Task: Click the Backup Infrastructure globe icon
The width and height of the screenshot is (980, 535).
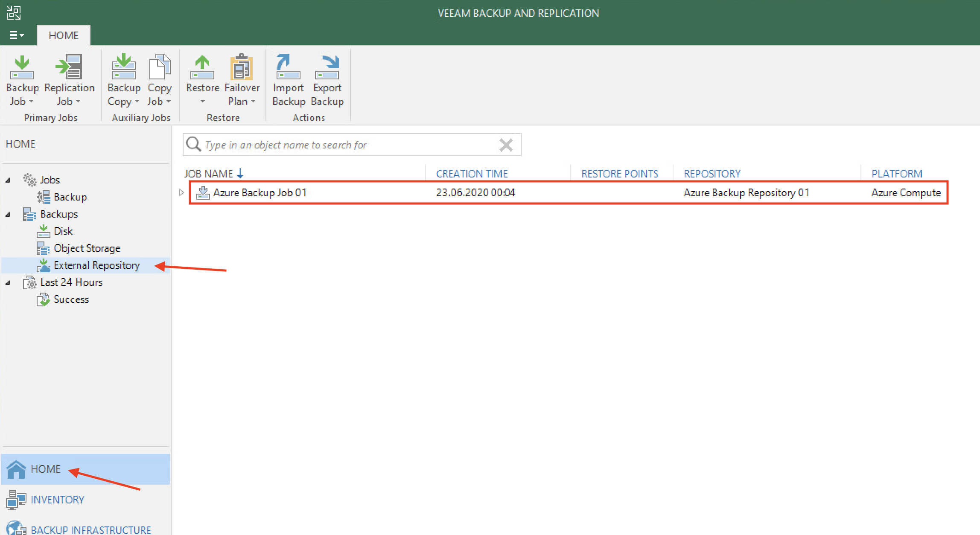Action: pyautogui.click(x=16, y=528)
